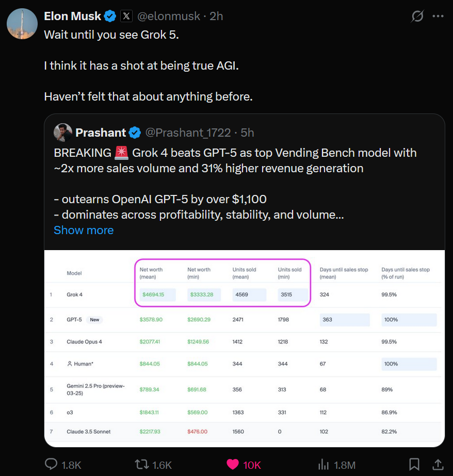
Task: Click the reply comment icon
Action: pyautogui.click(x=51, y=465)
